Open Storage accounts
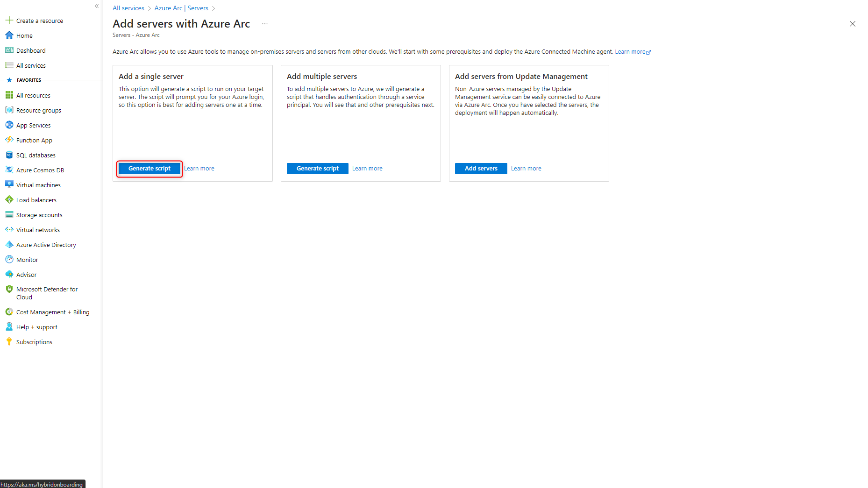Viewport: 868px width, 488px height. point(39,215)
